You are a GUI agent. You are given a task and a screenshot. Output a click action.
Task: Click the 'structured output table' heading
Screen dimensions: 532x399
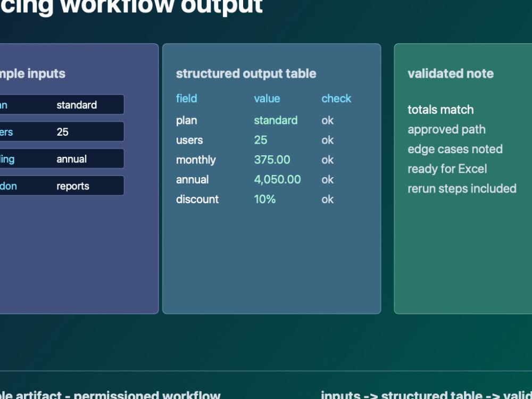246,73
